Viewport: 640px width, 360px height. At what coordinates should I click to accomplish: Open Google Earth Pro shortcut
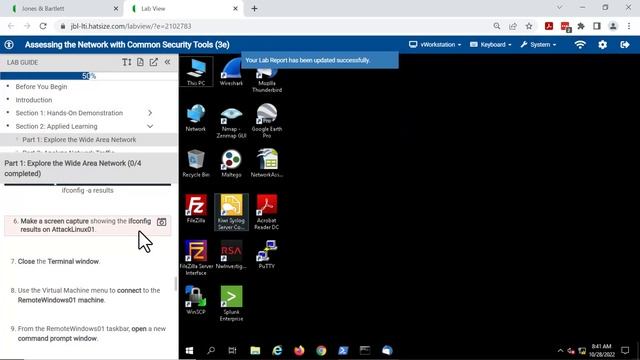point(267,121)
